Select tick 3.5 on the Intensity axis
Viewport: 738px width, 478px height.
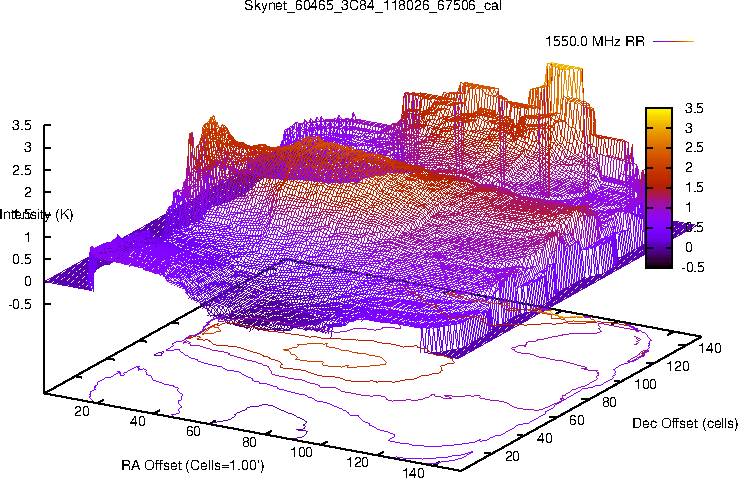22,126
